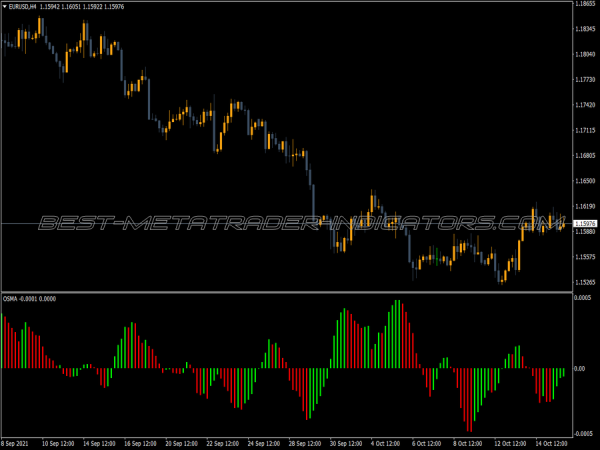
Task: Click price axis label 1.15265
Action: (585, 282)
